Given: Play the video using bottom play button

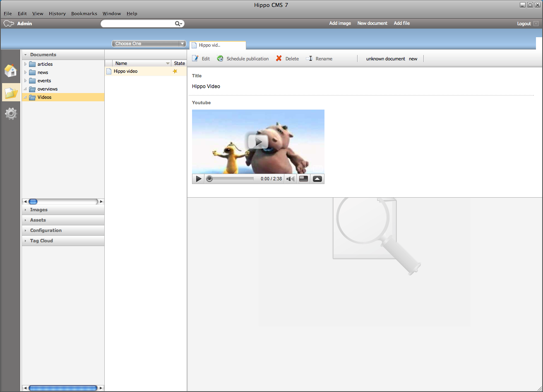Looking at the screenshot, I should point(199,179).
